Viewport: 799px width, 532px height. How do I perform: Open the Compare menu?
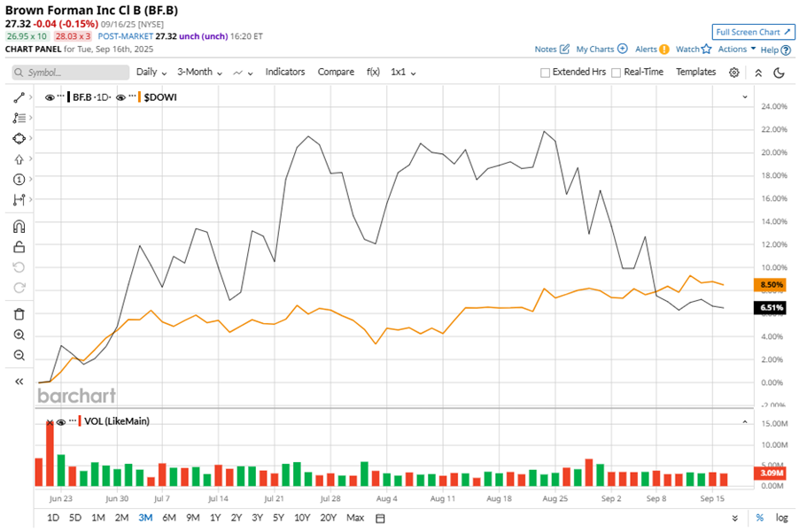(336, 72)
